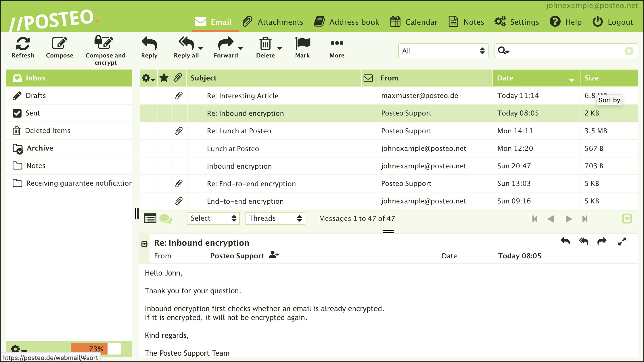Open the All filter dropdown
Image resolution: width=644 pixels, height=362 pixels.
click(x=443, y=51)
